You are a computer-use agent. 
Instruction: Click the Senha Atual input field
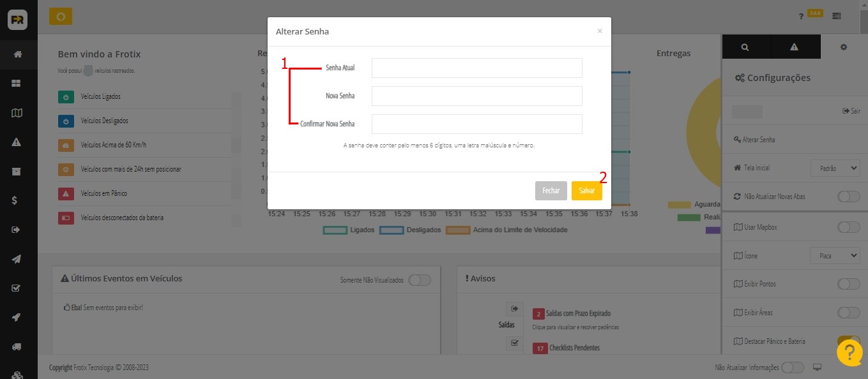click(476, 68)
